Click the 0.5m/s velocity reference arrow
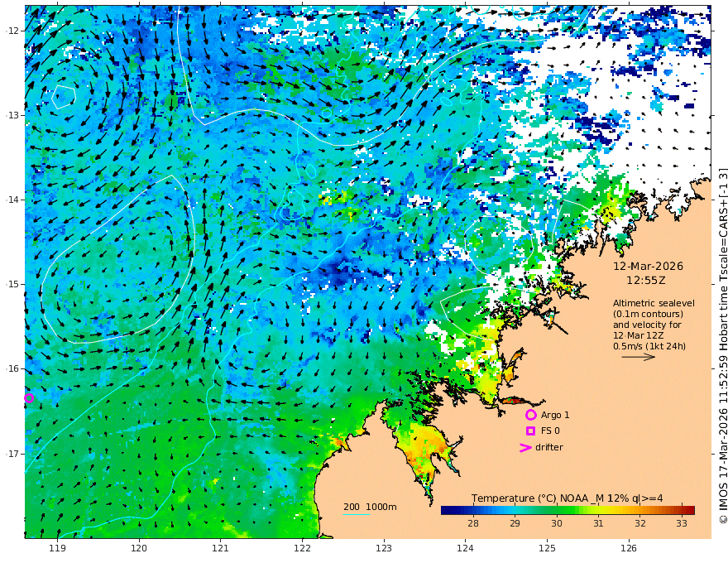This screenshot has width=728, height=563. pos(639,357)
